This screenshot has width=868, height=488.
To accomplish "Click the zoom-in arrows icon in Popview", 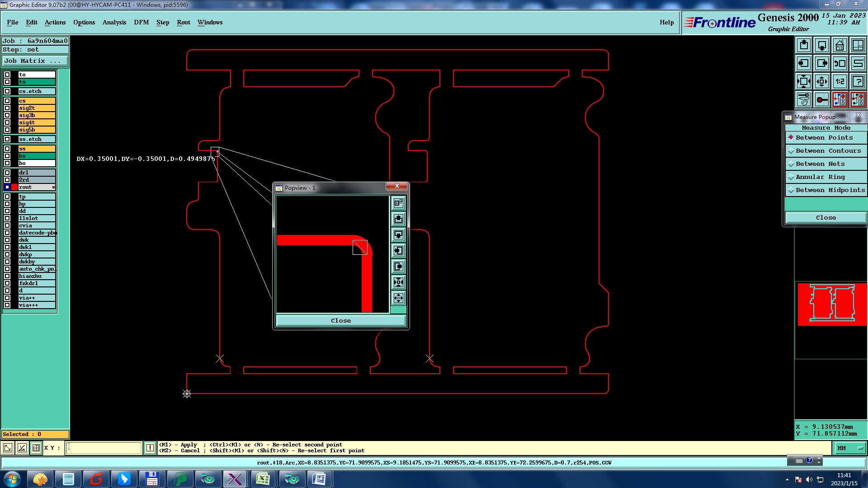I will (398, 282).
